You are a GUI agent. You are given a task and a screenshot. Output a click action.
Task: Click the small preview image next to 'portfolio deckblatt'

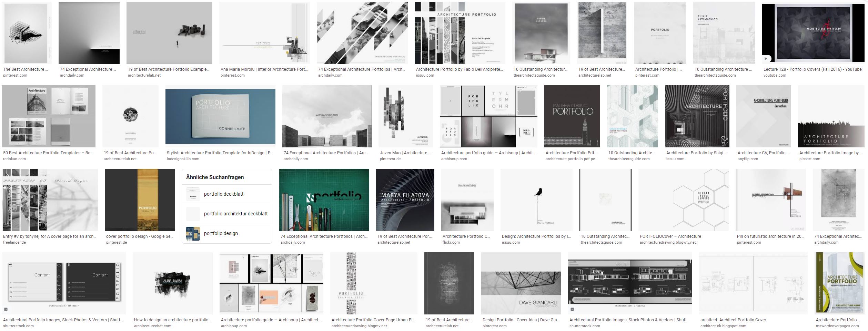[x=193, y=194]
